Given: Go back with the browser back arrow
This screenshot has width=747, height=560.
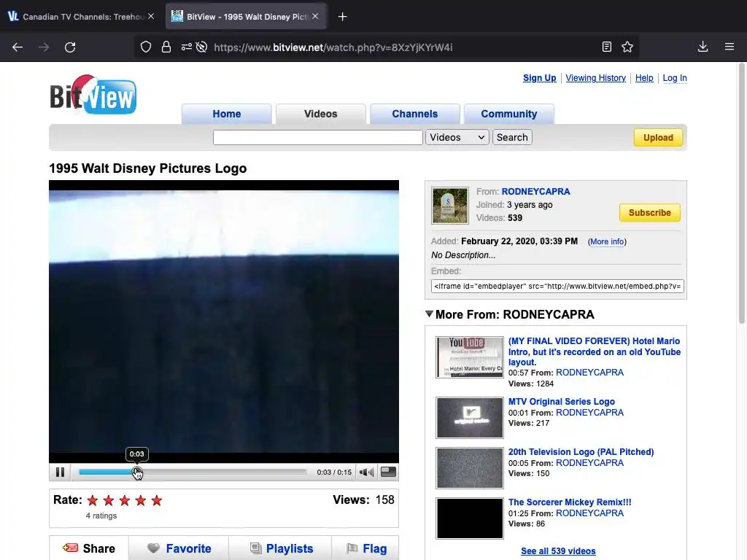Looking at the screenshot, I should (18, 47).
